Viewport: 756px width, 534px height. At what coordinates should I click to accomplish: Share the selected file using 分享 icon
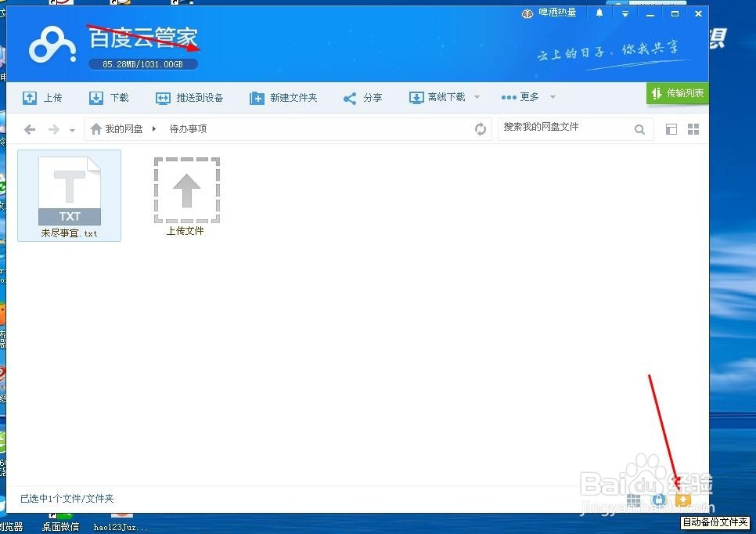(350, 97)
